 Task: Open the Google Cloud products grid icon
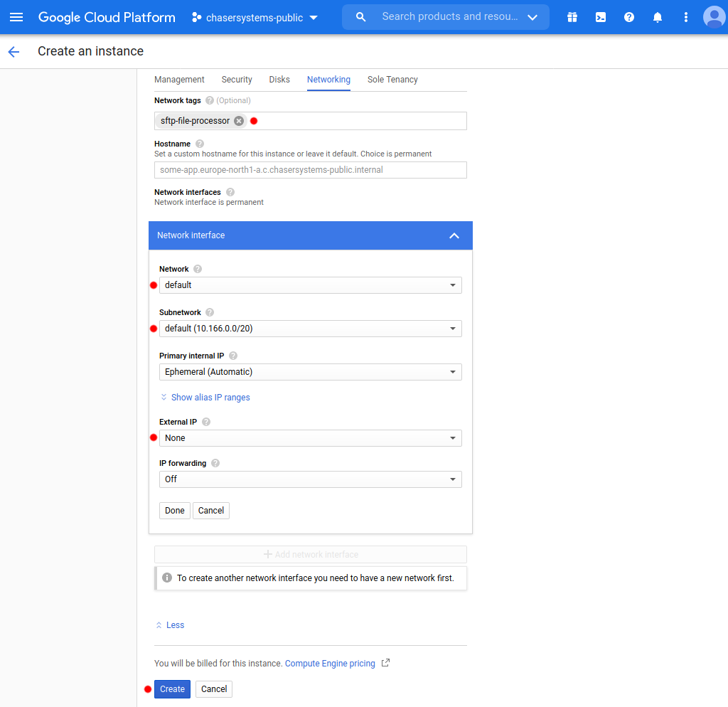572,17
